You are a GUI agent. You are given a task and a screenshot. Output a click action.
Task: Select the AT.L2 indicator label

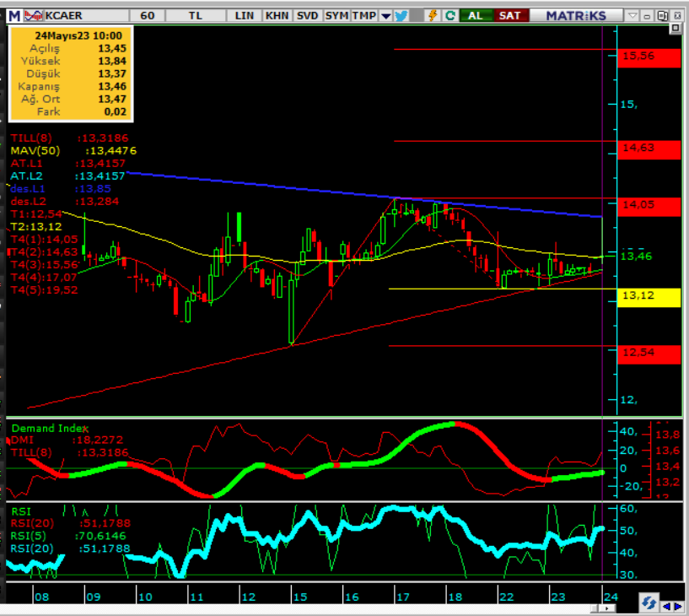[68, 176]
